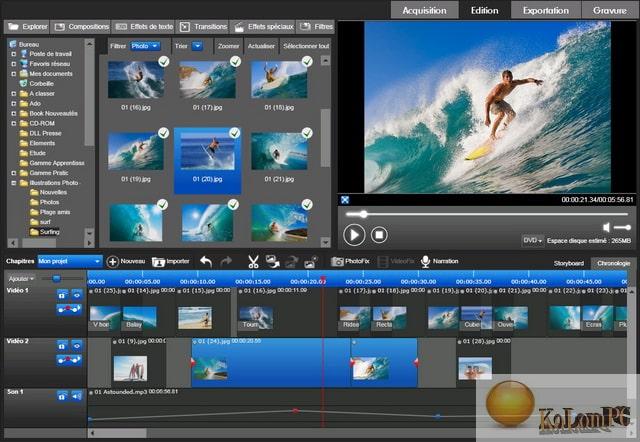Viewport: 640px width, 442px height.
Task: Open the Chapitres Mon projet dropdown
Action: [69, 261]
